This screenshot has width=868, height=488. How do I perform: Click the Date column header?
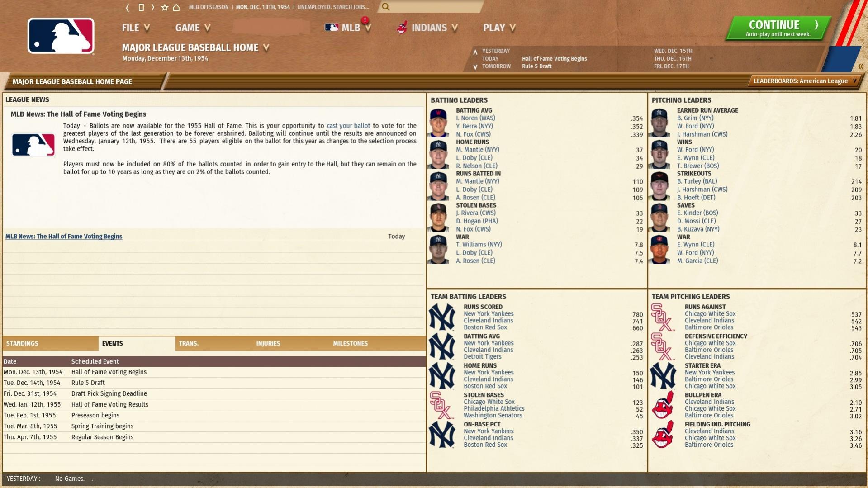10,362
